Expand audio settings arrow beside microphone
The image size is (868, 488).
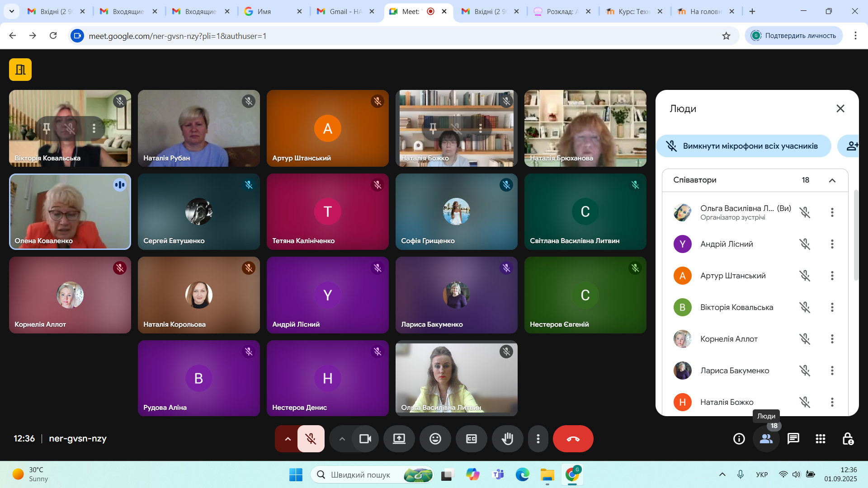pyautogui.click(x=288, y=439)
